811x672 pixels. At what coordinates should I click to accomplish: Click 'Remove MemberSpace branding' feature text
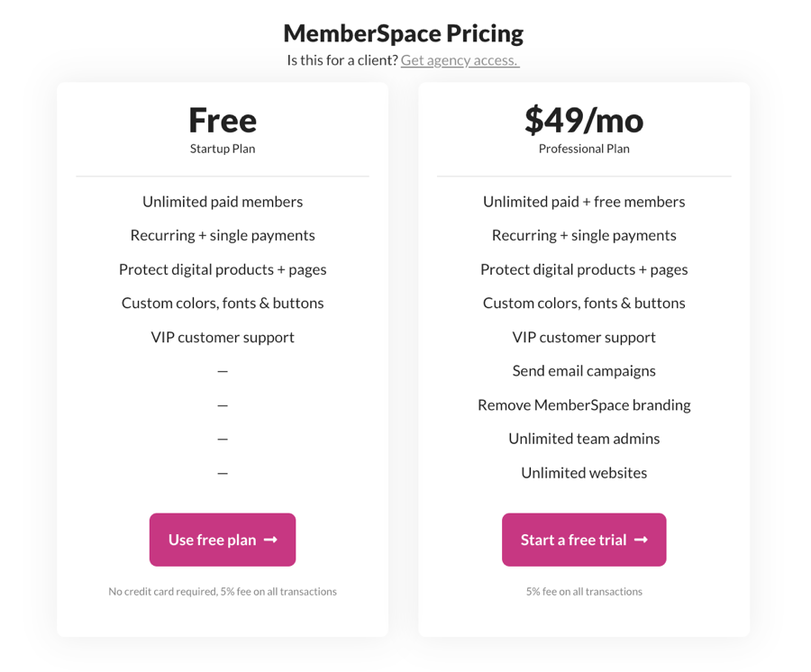coord(584,404)
